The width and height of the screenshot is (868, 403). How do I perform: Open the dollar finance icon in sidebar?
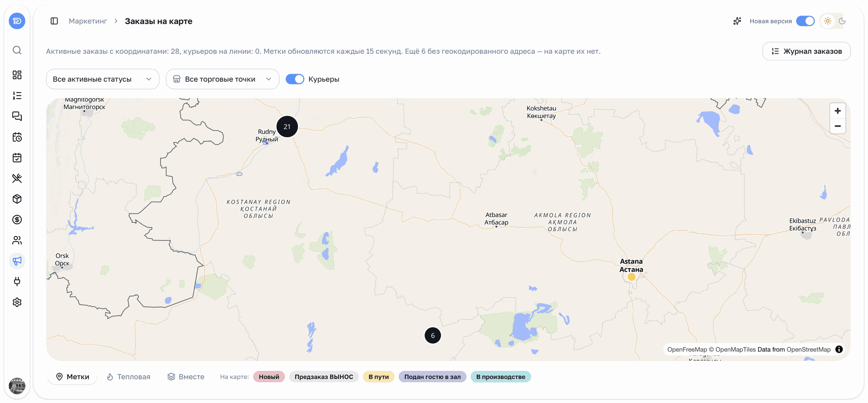(17, 219)
